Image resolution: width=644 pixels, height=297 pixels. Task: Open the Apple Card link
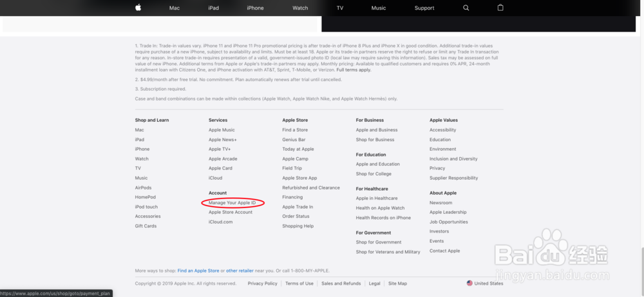click(220, 168)
